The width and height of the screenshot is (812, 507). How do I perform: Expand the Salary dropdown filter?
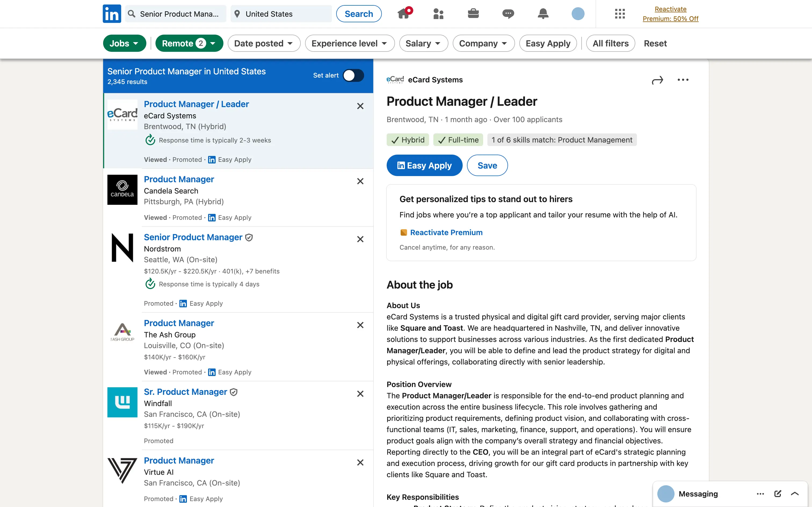click(x=423, y=43)
